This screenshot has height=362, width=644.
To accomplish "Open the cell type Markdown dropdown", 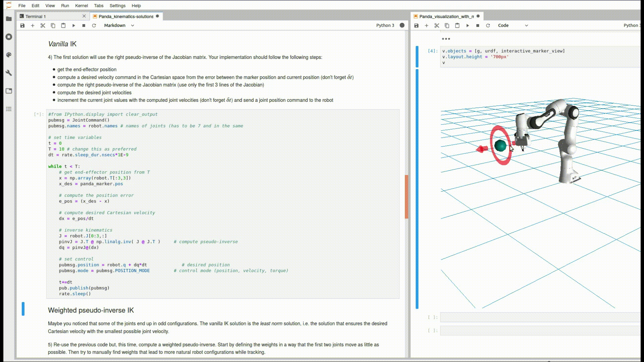I will (119, 25).
